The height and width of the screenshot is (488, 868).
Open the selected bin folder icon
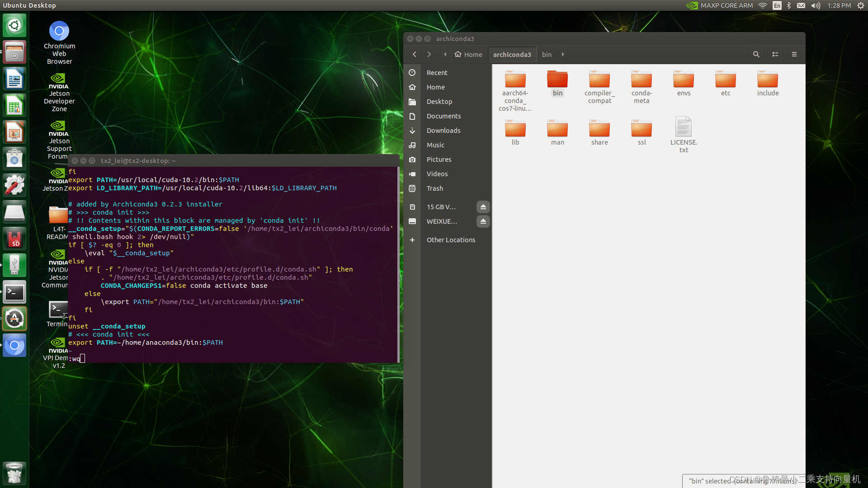pyautogui.click(x=557, y=79)
